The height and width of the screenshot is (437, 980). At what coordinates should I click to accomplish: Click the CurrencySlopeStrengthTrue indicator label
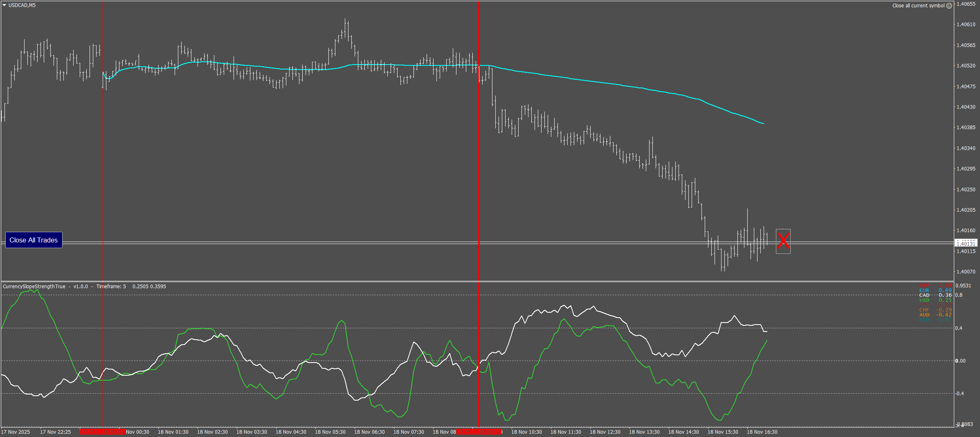tap(34, 287)
